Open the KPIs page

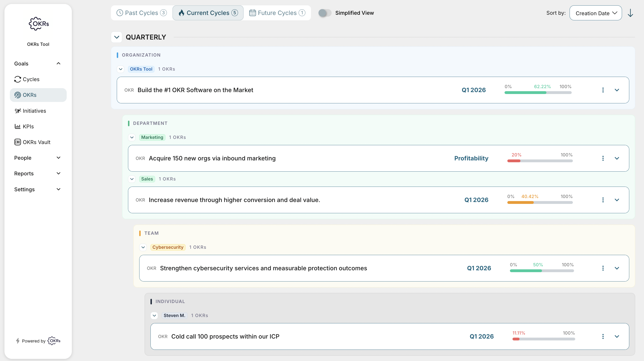28,126
